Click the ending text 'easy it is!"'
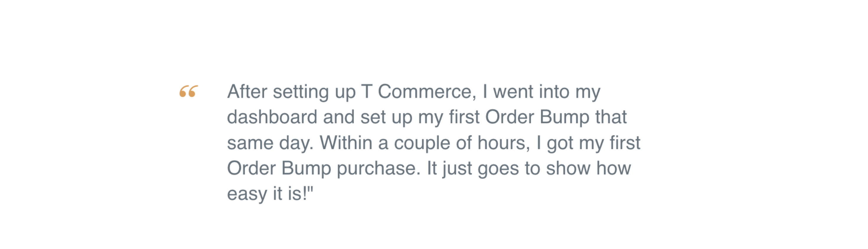The height and width of the screenshot is (249, 868). [270, 194]
